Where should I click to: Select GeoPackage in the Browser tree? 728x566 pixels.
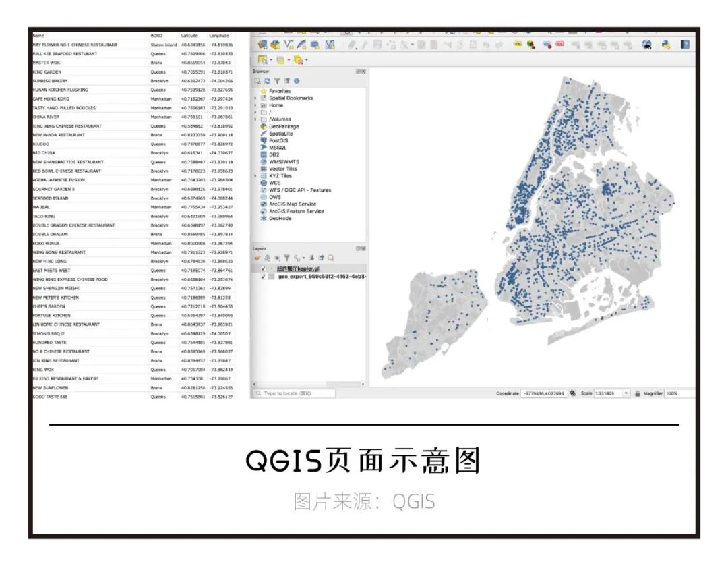point(280,126)
